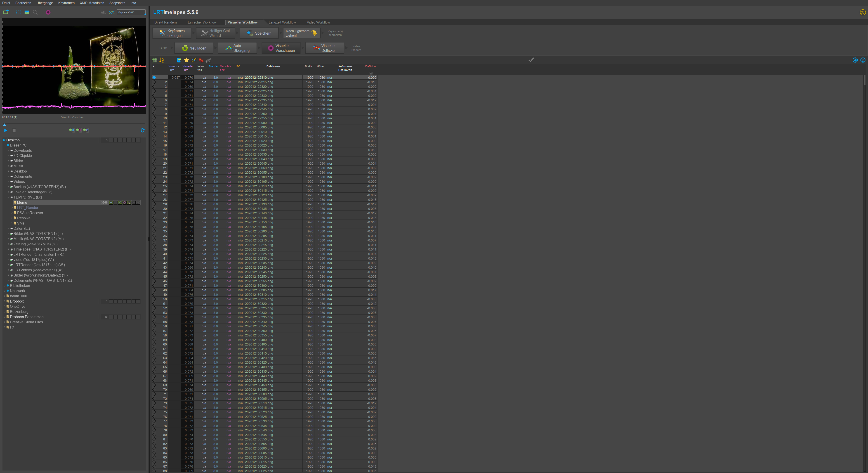Click the A-Z sort order icon
The image size is (868, 473).
click(162, 60)
